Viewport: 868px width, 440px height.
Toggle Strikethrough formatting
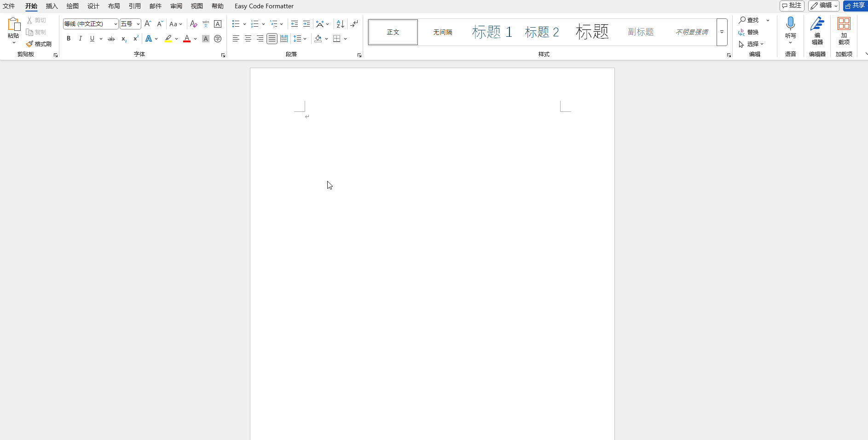click(x=111, y=39)
